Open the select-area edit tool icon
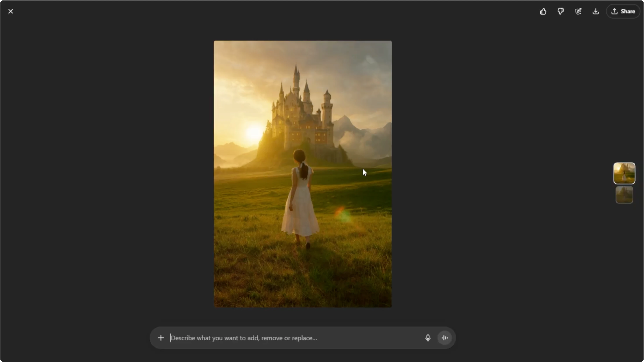Screen dimensions: 644x362 point(578,11)
